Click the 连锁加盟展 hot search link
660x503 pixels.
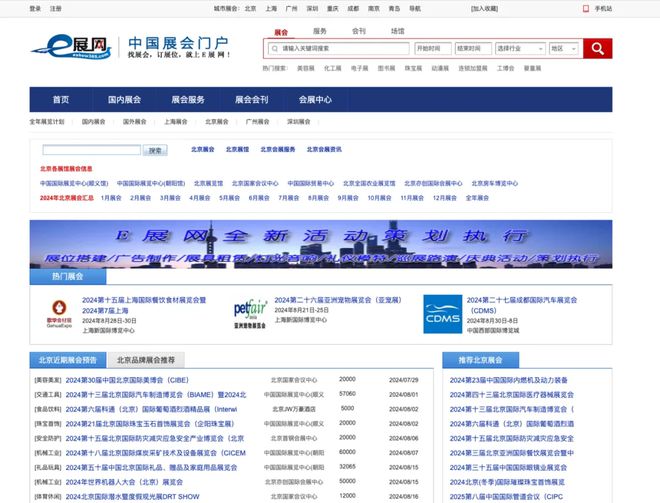[x=473, y=68]
